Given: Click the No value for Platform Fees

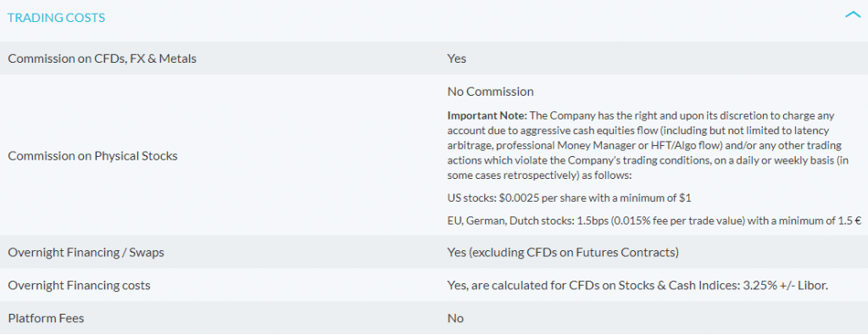Looking at the screenshot, I should point(455,318).
